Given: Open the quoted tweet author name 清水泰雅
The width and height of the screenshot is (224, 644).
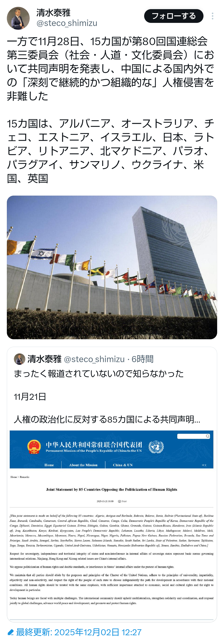Looking at the screenshot, I should (44, 359).
